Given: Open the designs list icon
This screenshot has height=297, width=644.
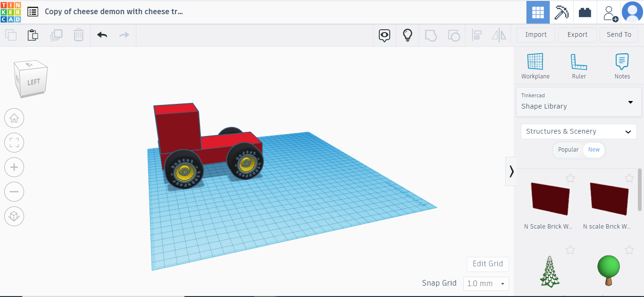Looking at the screenshot, I should pos(33,12).
